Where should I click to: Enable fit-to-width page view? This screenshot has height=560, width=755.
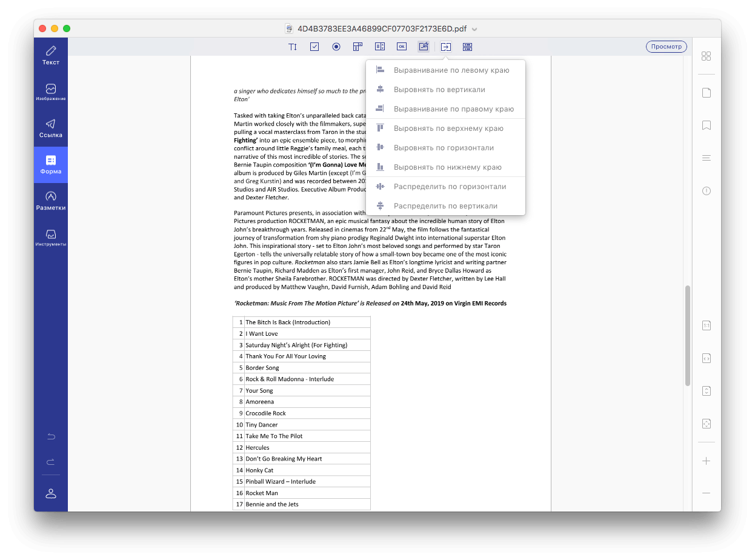coord(706,358)
